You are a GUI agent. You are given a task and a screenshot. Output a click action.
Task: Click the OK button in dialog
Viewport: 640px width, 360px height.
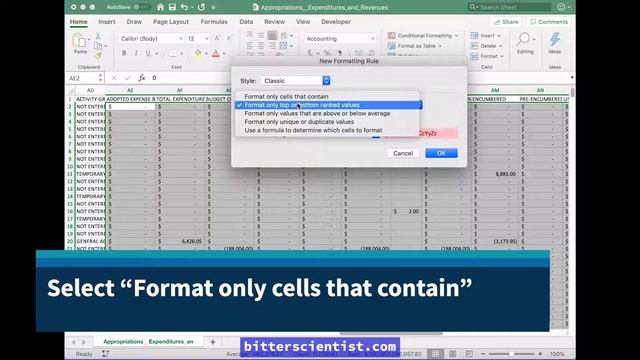pyautogui.click(x=441, y=153)
